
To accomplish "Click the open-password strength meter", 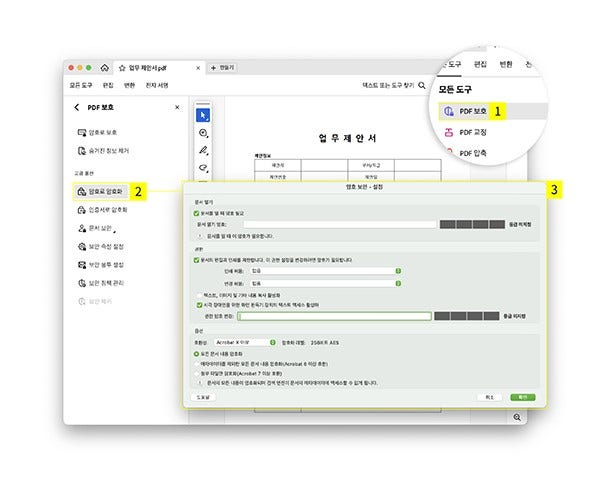I will click(472, 224).
